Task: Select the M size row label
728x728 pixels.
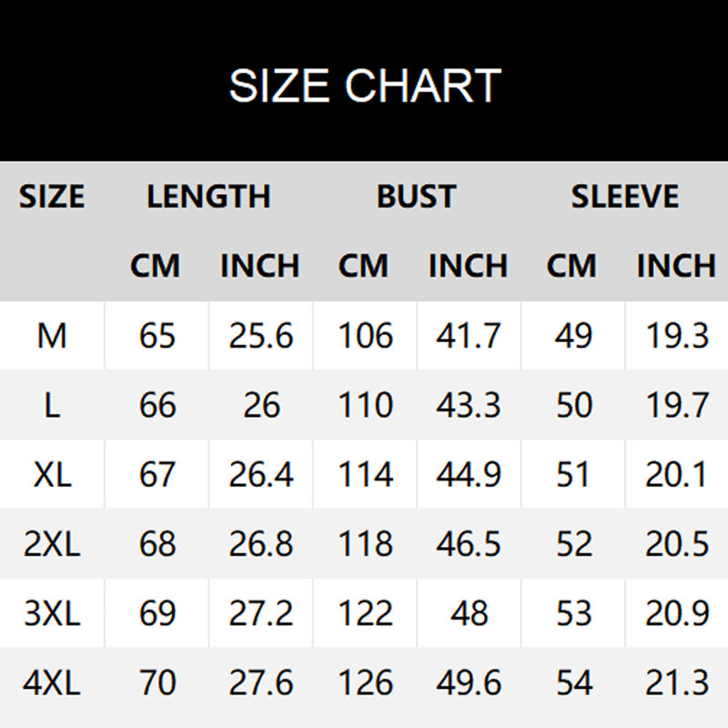Action: [52, 336]
